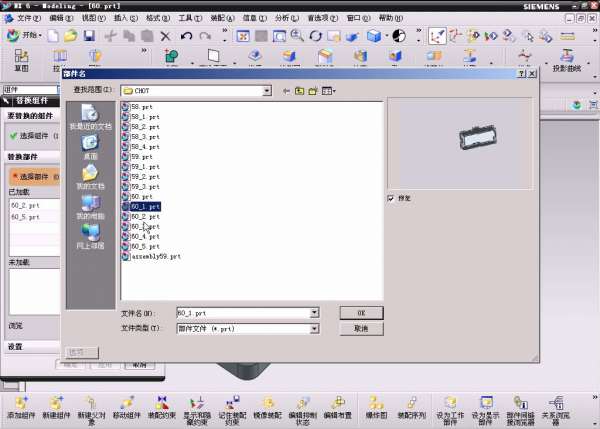Open the file name dropdown list
Viewport: 600px width, 429px height.
pyautogui.click(x=314, y=313)
